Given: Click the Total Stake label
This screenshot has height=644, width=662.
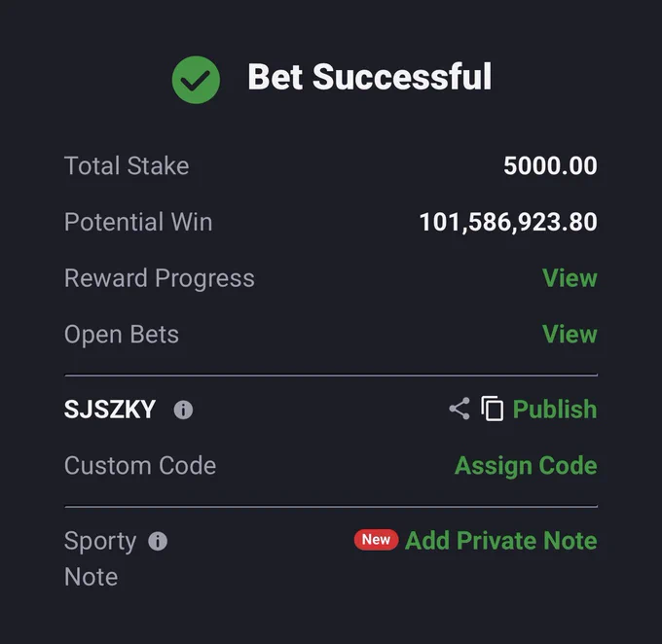Looking at the screenshot, I should tap(127, 165).
